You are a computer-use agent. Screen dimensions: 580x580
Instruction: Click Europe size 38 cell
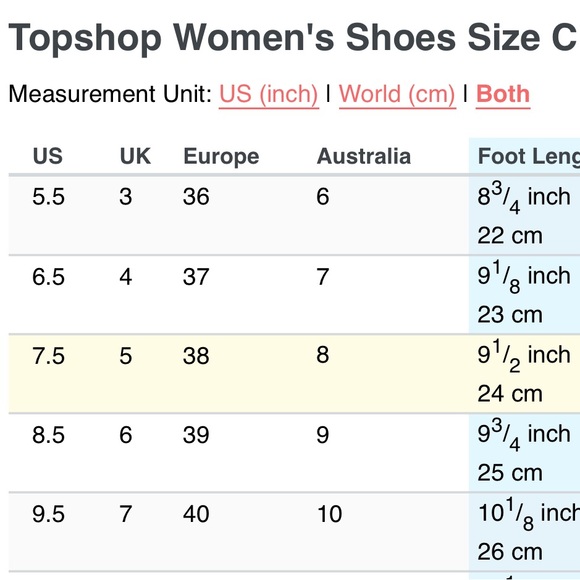pos(196,356)
